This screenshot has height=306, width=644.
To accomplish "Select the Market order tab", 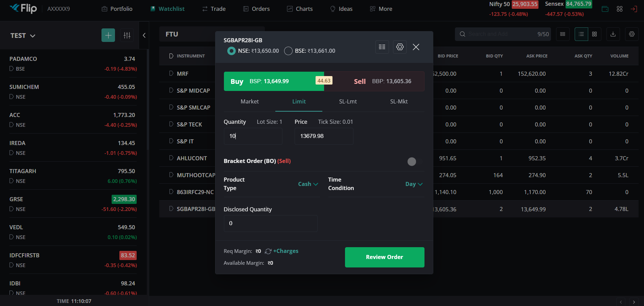I will (250, 102).
